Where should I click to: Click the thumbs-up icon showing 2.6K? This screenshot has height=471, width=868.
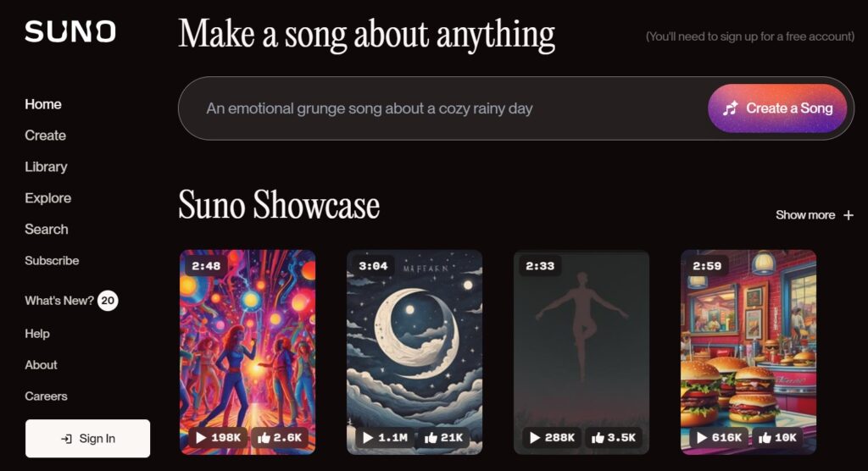[264, 437]
